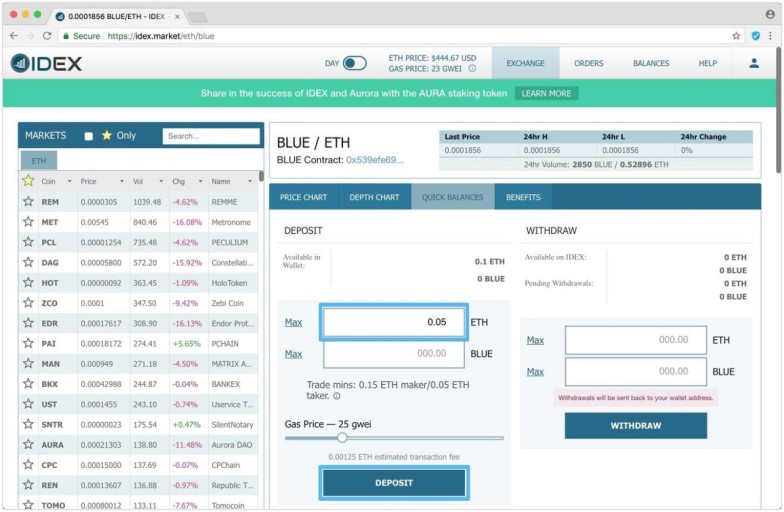The image size is (784, 512).
Task: Reload the page in the browser
Action: point(47,36)
